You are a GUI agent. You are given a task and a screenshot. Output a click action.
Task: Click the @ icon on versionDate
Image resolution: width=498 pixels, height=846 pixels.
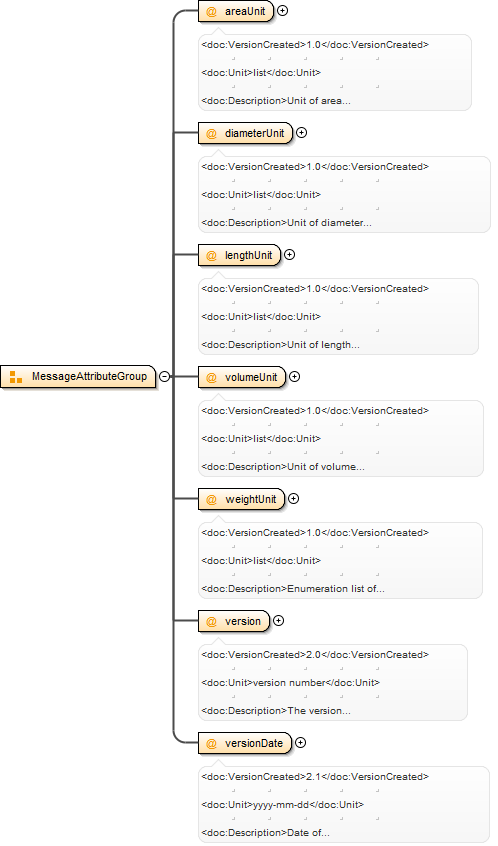[212, 743]
